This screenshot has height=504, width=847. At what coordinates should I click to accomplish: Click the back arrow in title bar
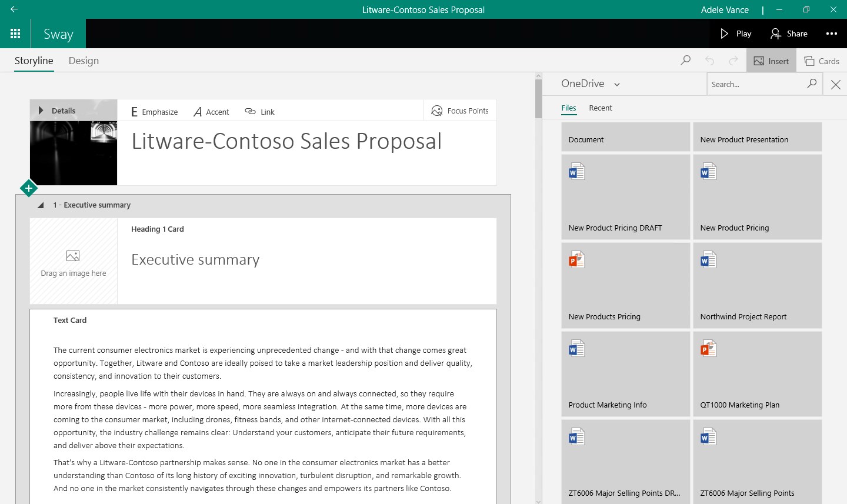pyautogui.click(x=14, y=9)
